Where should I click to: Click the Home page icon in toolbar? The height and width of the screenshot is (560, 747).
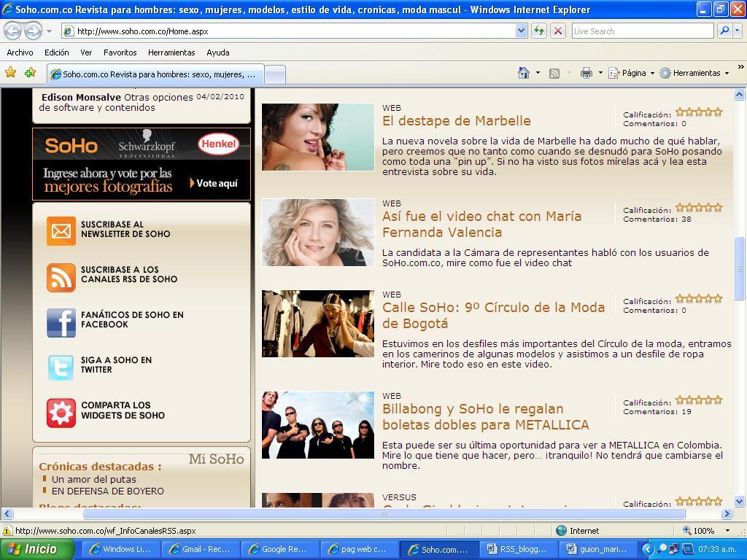coord(523,73)
